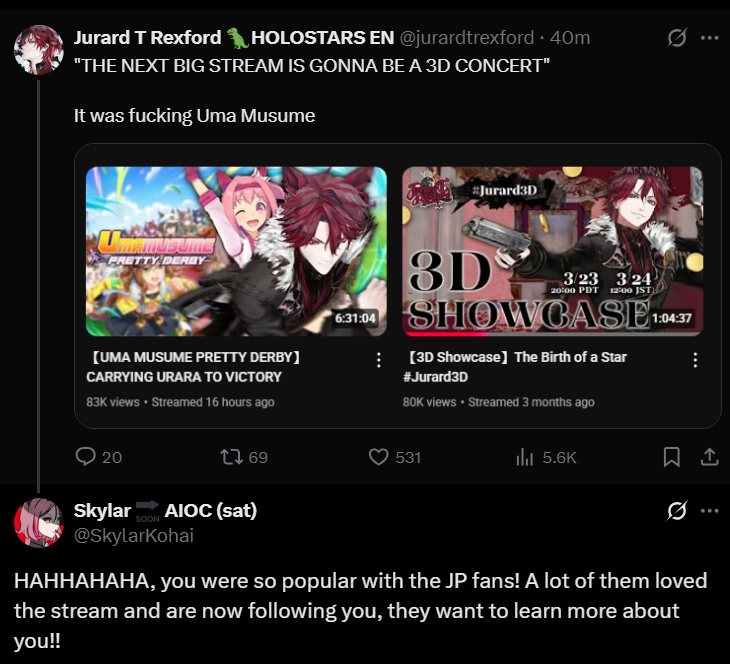Open Grok icon on Skylar's reply
The width and height of the screenshot is (730, 664).
pos(676,511)
